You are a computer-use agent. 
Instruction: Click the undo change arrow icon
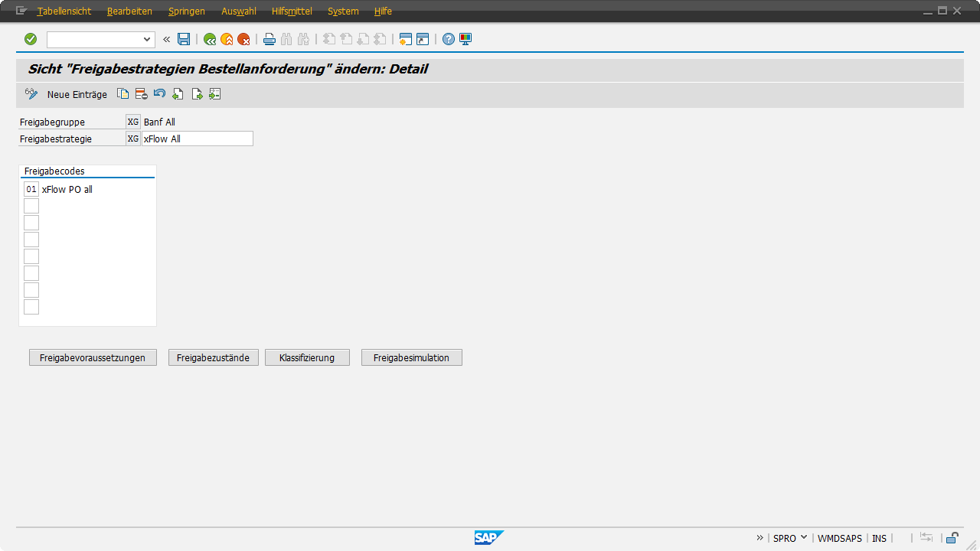[x=159, y=94]
